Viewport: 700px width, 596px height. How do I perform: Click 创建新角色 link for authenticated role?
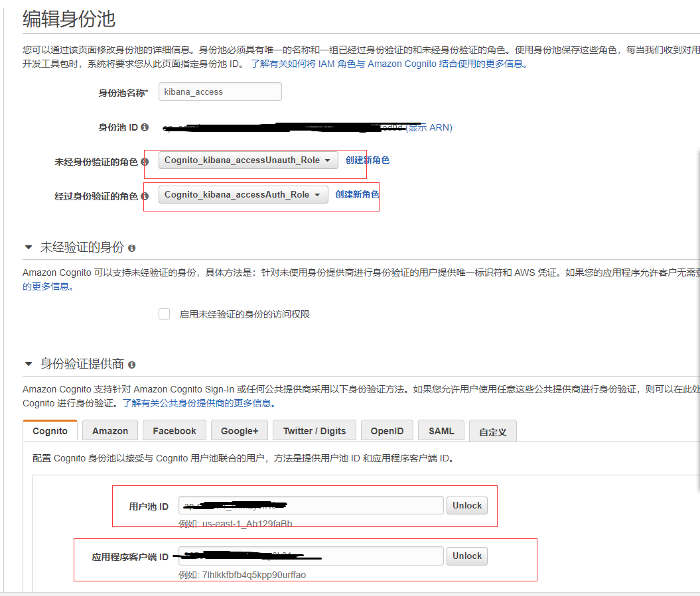point(357,194)
